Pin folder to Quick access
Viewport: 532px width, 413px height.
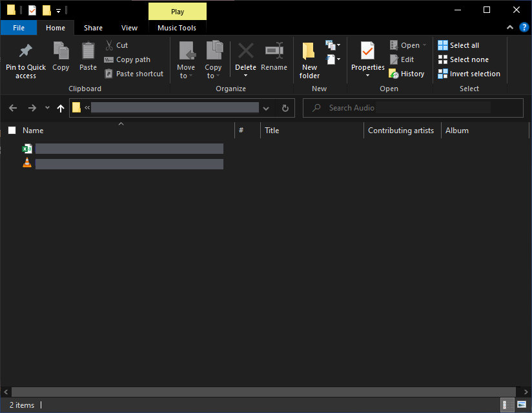pos(25,61)
